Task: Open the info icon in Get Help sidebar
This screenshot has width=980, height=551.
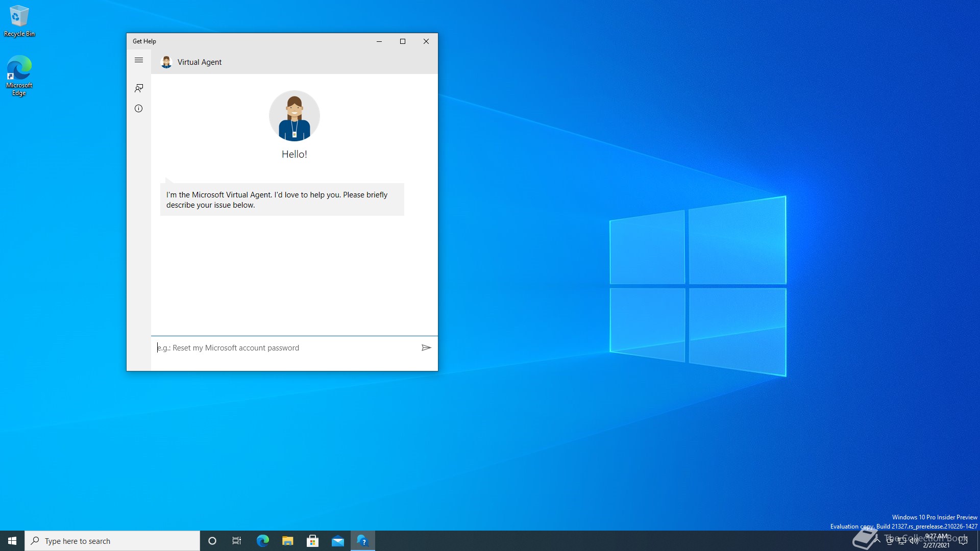Action: (138, 108)
